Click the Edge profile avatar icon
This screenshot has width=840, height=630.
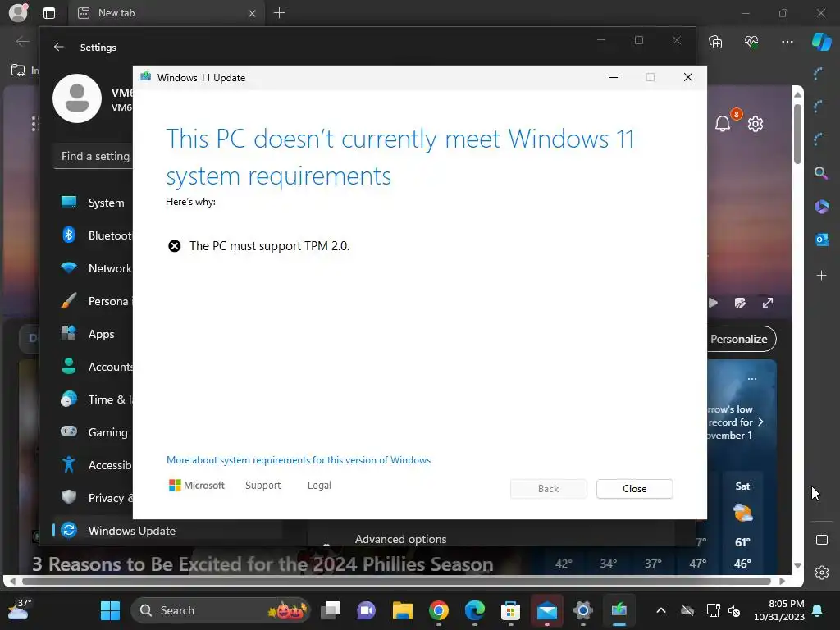(x=18, y=13)
